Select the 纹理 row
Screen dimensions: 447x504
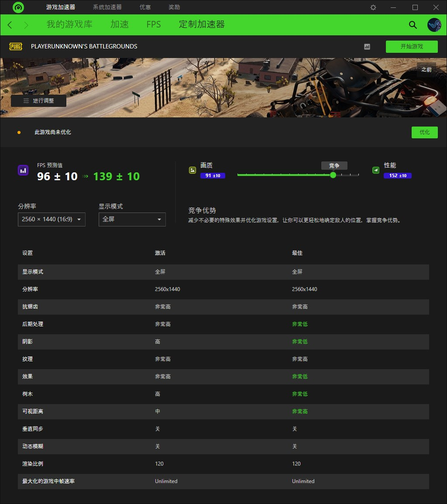223,359
